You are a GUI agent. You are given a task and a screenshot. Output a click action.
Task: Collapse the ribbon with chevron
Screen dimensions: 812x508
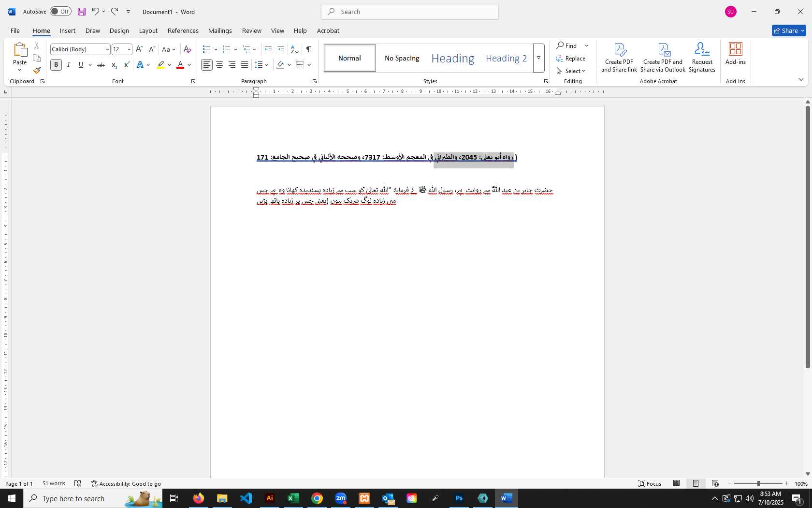801,80
